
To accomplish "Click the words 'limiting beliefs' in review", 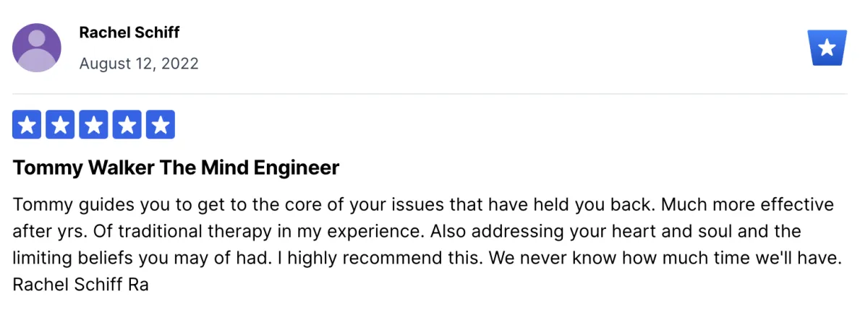I will tap(69, 258).
